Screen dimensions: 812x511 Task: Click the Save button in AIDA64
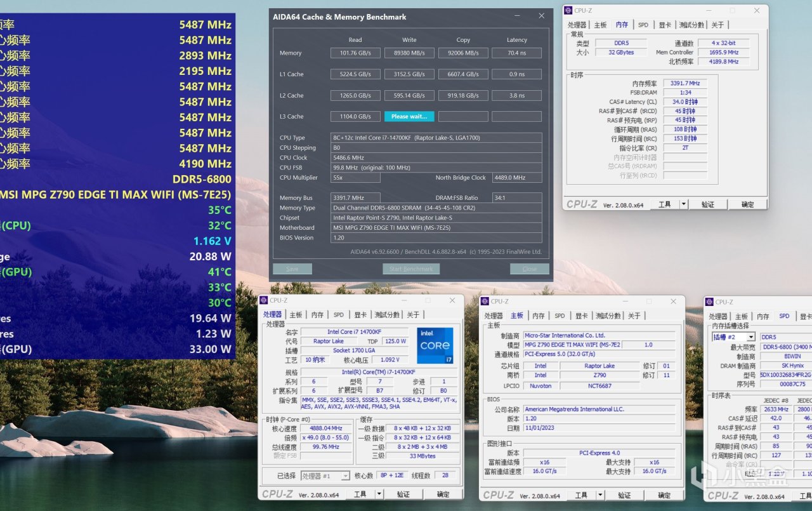pyautogui.click(x=292, y=269)
